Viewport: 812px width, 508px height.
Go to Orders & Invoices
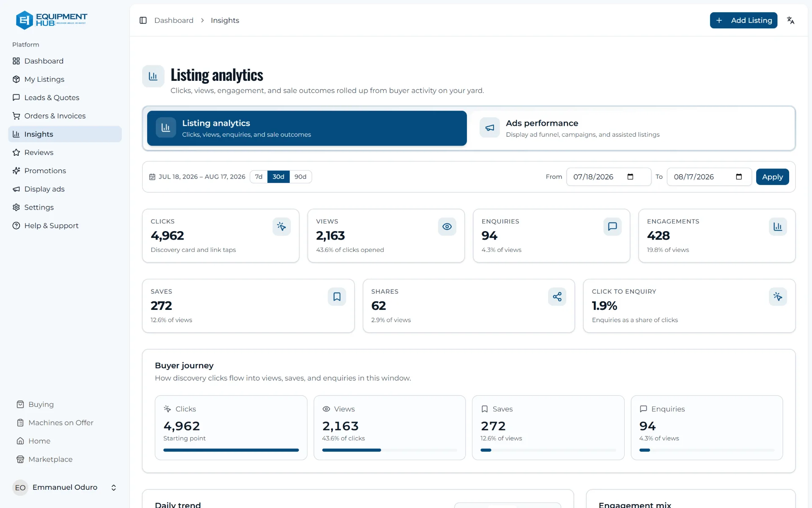tap(65, 116)
